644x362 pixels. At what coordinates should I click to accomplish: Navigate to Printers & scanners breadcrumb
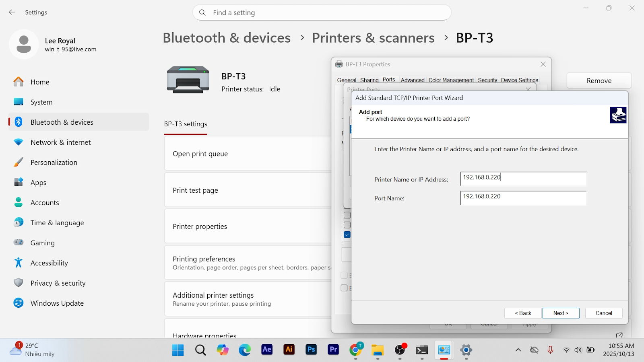[x=373, y=38]
